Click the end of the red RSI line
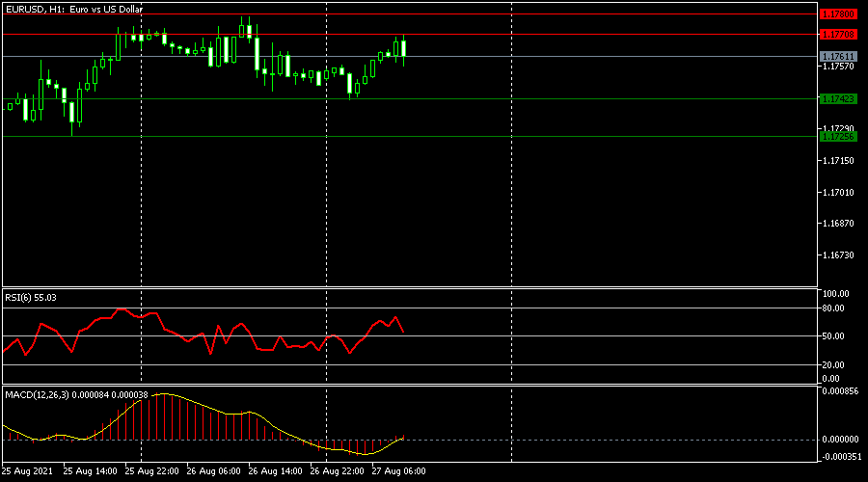Image resolution: width=868 pixels, height=482 pixels. 403,332
